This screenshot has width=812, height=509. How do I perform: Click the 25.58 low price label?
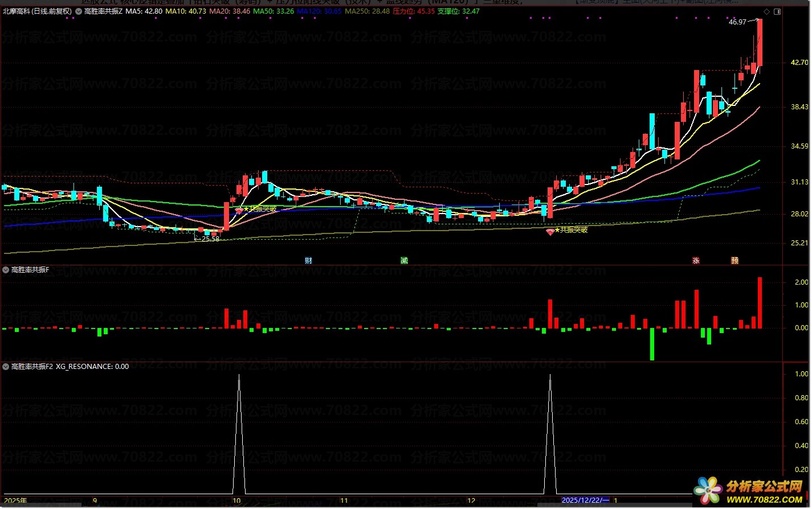[x=210, y=239]
